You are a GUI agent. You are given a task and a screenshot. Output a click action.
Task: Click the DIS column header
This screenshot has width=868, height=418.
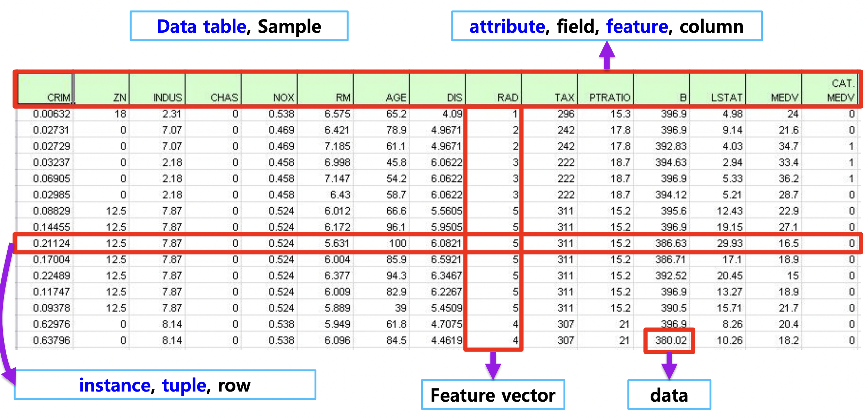coord(438,89)
